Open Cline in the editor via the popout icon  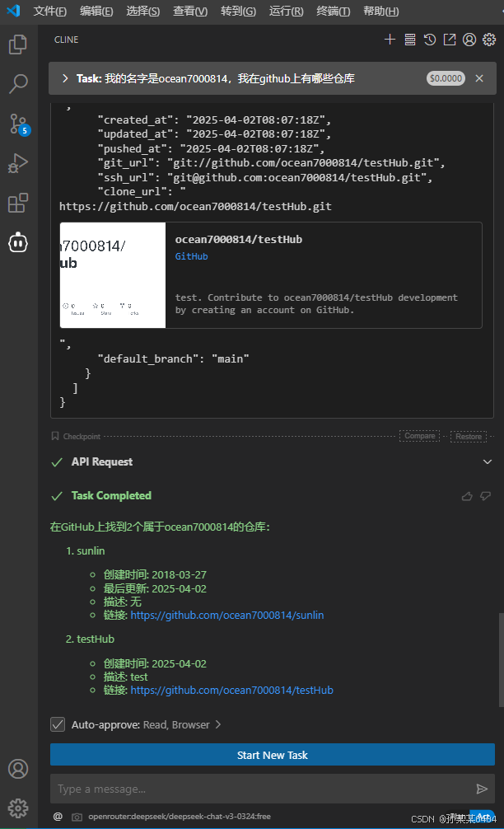coord(450,40)
